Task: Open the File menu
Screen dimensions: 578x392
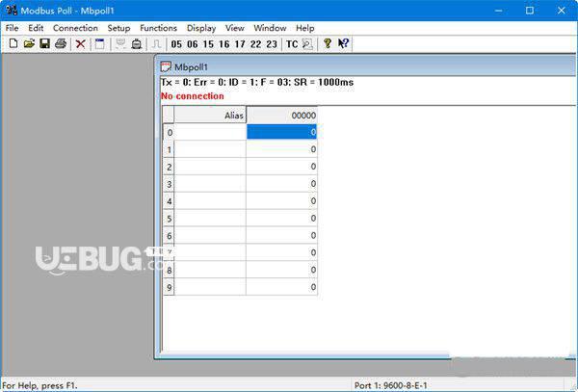Action: [x=12, y=28]
